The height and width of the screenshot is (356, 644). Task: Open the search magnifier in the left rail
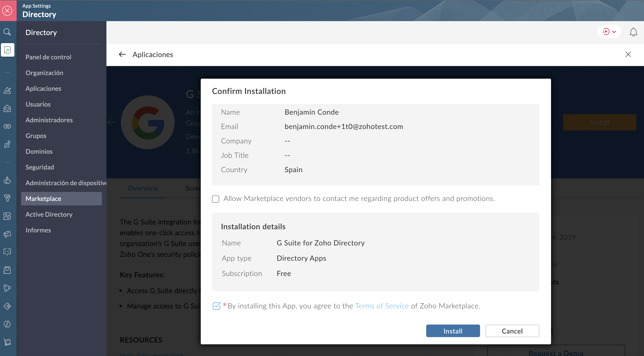(7, 32)
